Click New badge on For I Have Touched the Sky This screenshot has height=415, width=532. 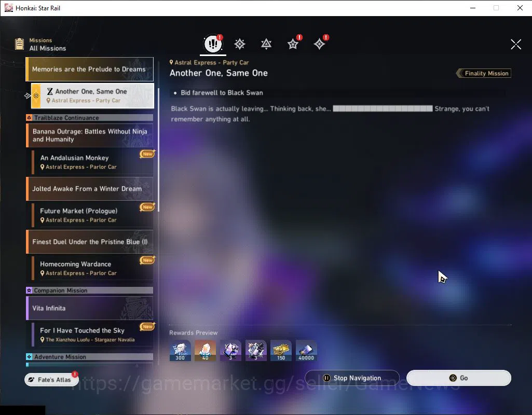pos(147,326)
